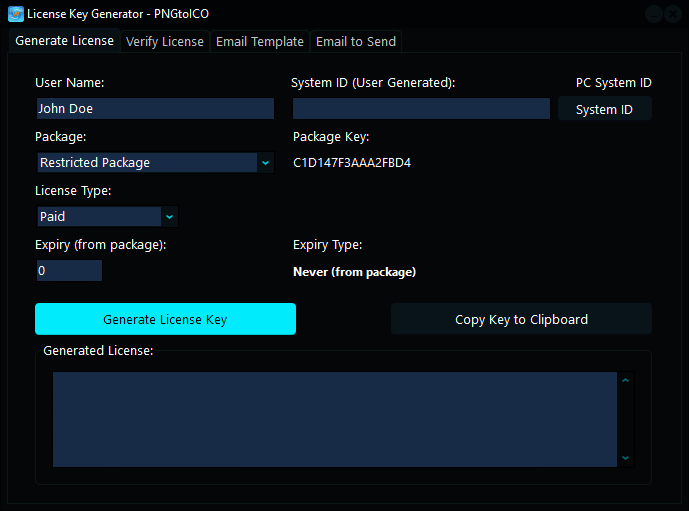Click the Package Key label
The width and height of the screenshot is (689, 511).
point(331,137)
